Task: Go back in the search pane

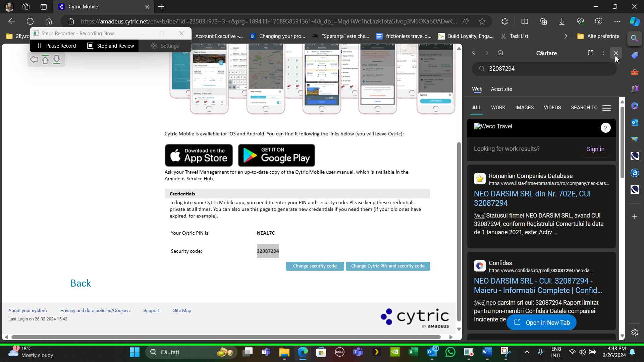Action: [x=474, y=53]
